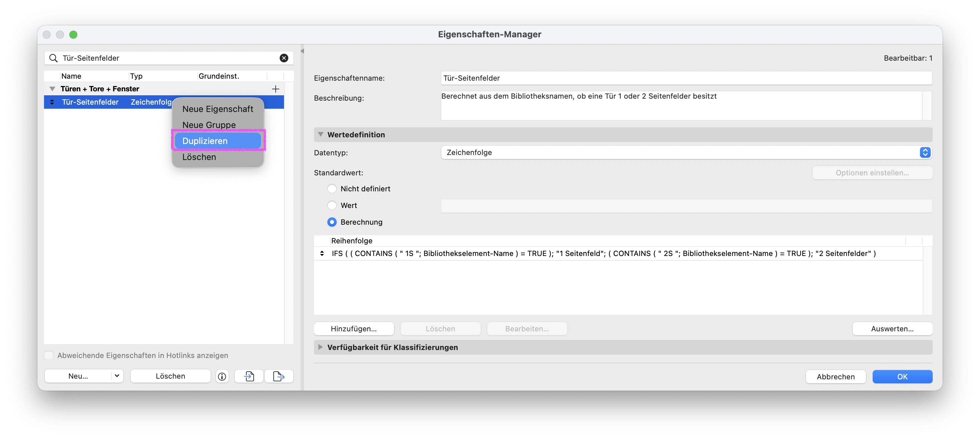Screen dimensions: 980x440
Task: Click the magnifier search icon
Action: (x=54, y=58)
